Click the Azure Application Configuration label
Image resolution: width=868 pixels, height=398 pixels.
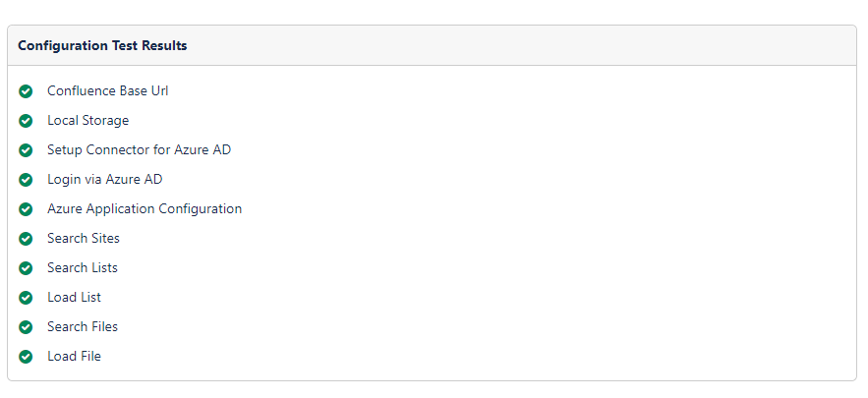(144, 209)
